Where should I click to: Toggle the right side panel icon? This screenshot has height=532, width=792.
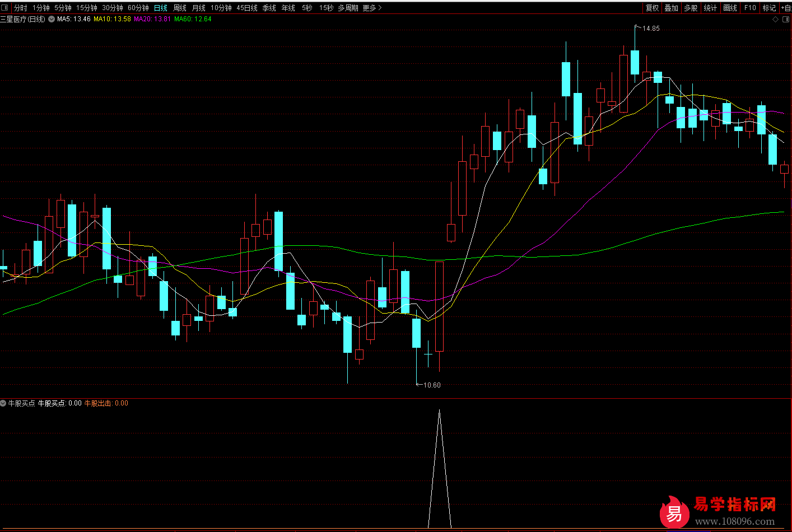(x=785, y=19)
